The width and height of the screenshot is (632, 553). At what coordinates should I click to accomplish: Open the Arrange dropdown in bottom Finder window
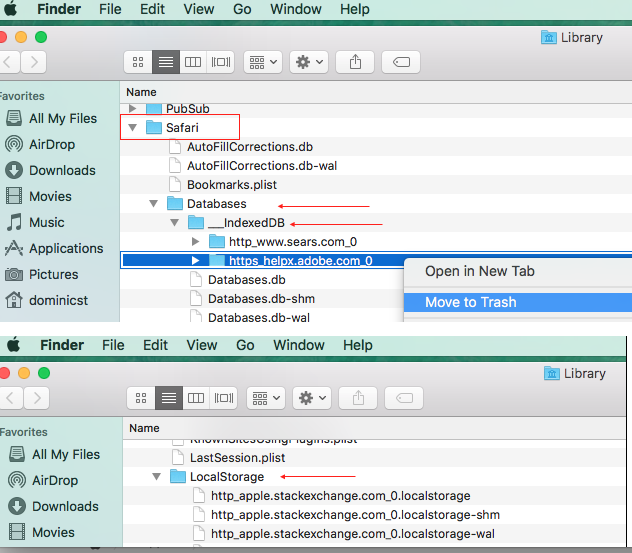click(x=266, y=398)
